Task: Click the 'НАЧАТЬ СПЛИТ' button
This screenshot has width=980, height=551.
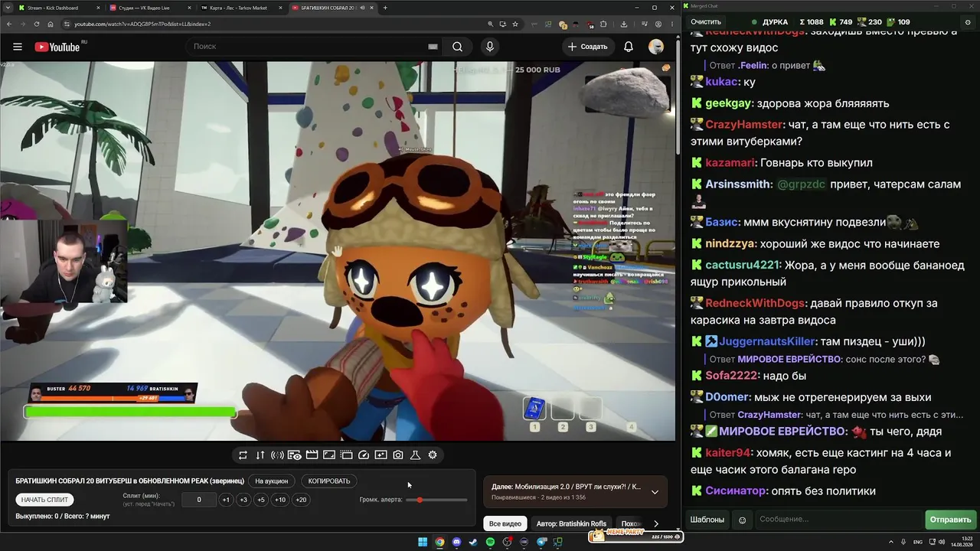Action: coord(44,500)
